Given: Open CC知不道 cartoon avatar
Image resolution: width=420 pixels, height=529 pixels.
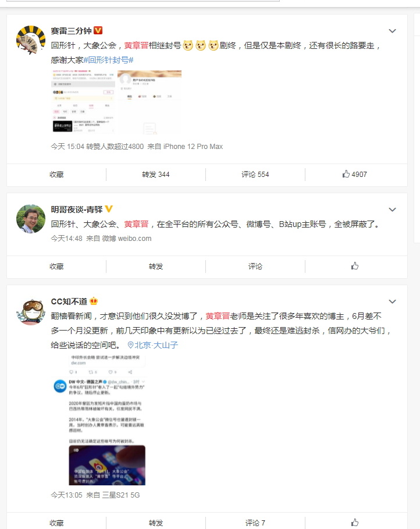Looking at the screenshot, I should (x=31, y=311).
